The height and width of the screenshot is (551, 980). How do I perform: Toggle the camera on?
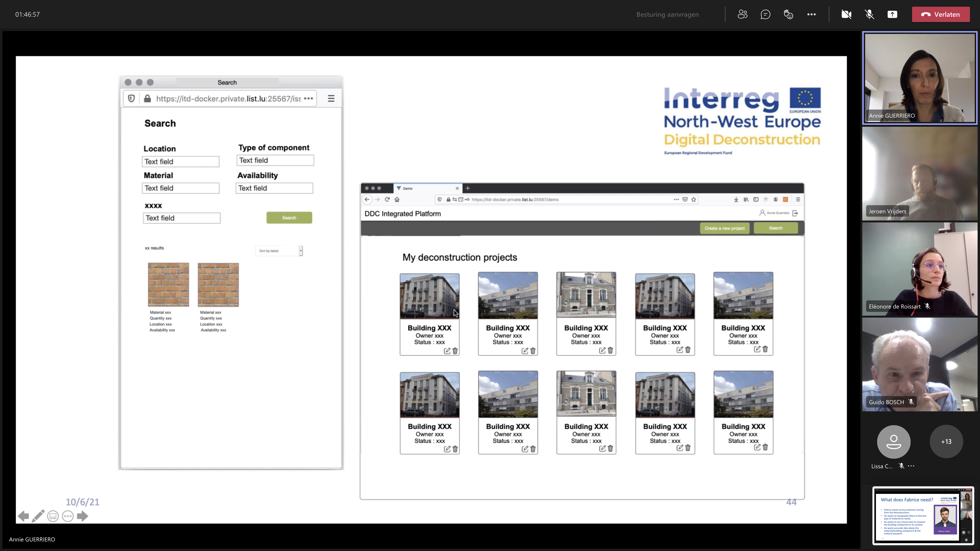(846, 14)
